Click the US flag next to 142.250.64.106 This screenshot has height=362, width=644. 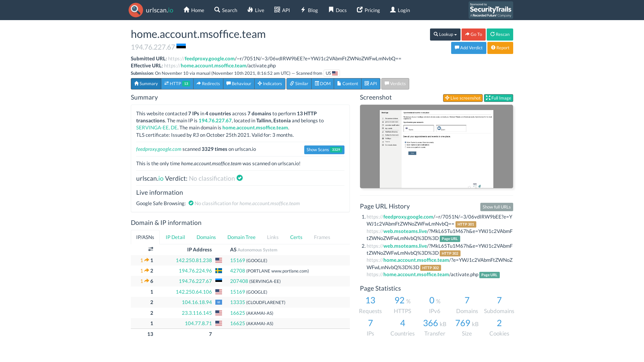219,292
